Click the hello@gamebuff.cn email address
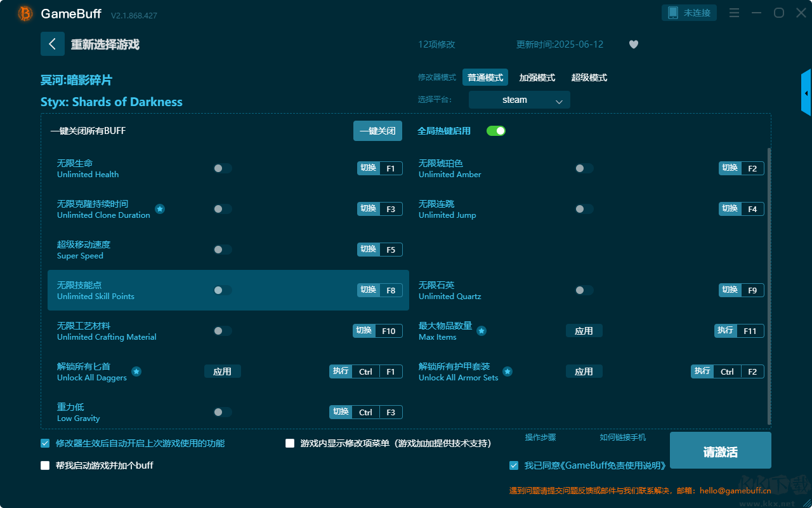The image size is (812, 508). coord(737,490)
